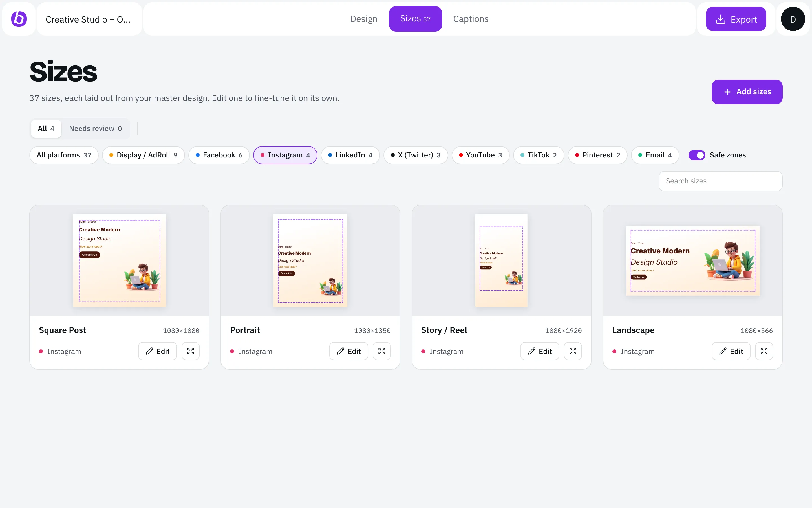The height and width of the screenshot is (508, 812).
Task: Filter sizes by LinkedIn
Action: click(350, 155)
